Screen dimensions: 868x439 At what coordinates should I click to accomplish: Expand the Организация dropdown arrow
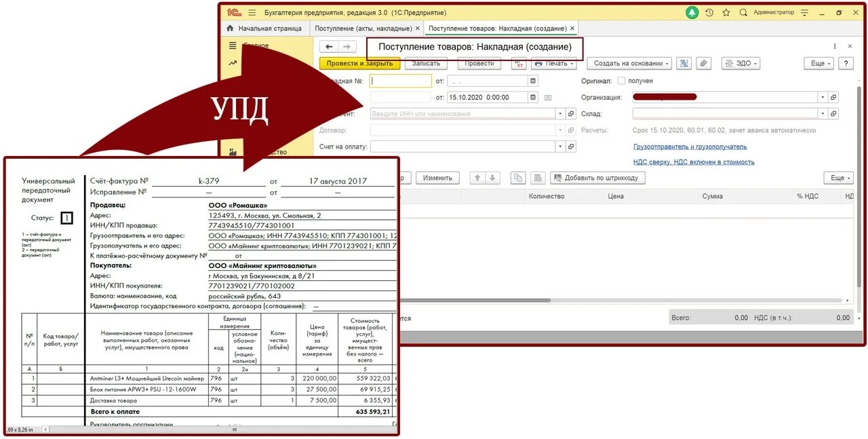tap(823, 97)
